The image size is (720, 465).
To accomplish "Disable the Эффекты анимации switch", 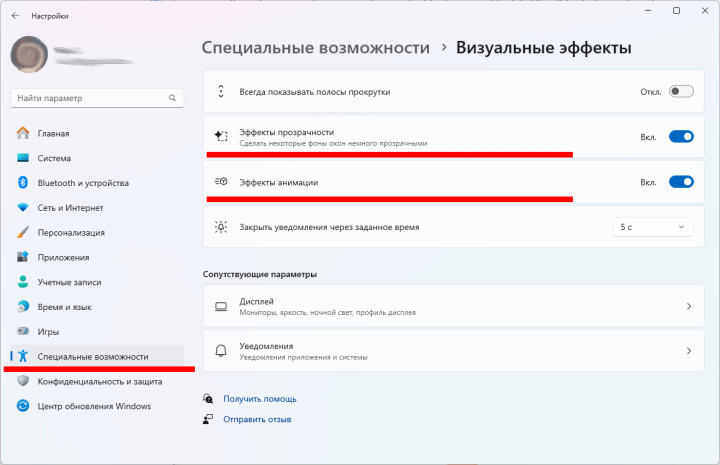I will pos(681,182).
